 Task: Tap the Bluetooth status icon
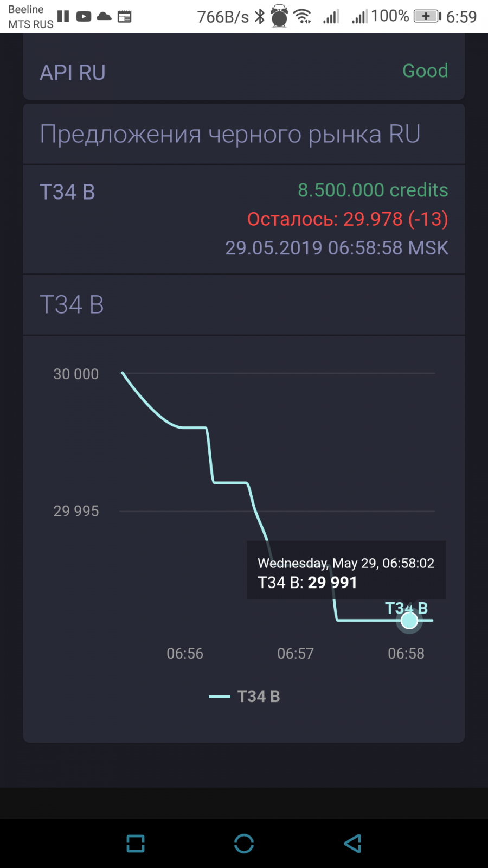(x=260, y=16)
